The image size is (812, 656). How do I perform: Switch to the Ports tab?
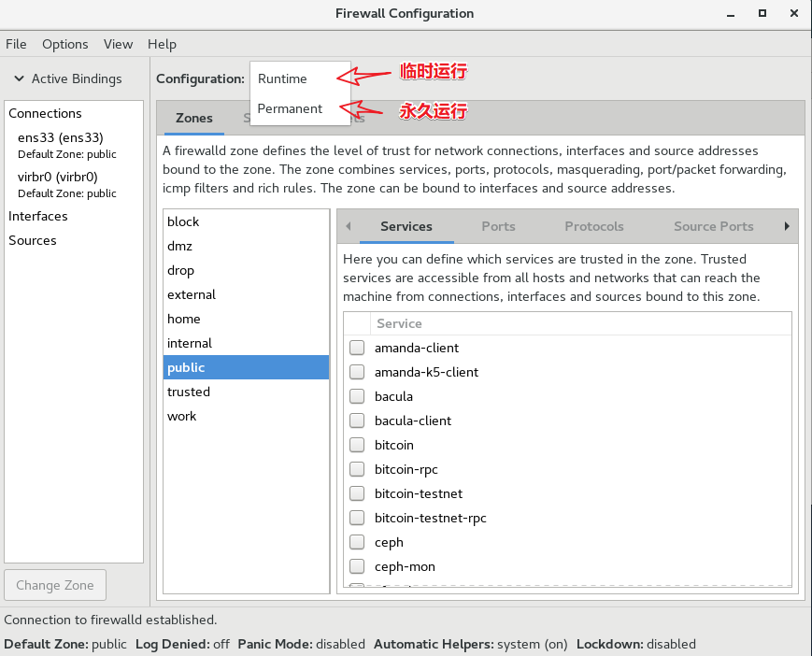[x=498, y=226]
